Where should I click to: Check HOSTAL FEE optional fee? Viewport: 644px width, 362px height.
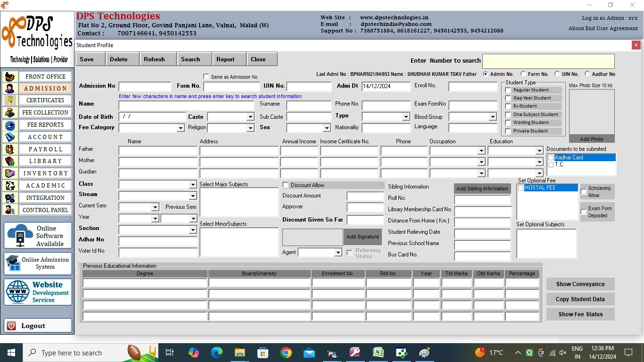[520, 188]
